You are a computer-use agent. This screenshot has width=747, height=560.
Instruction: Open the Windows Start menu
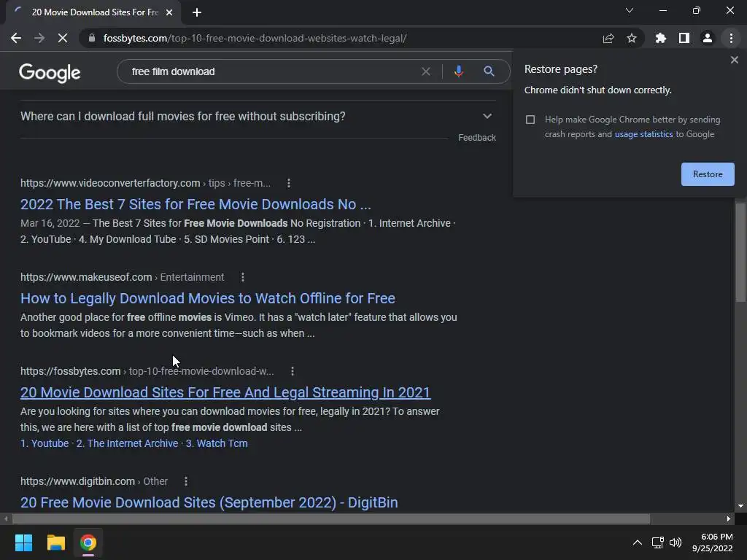coord(23,542)
